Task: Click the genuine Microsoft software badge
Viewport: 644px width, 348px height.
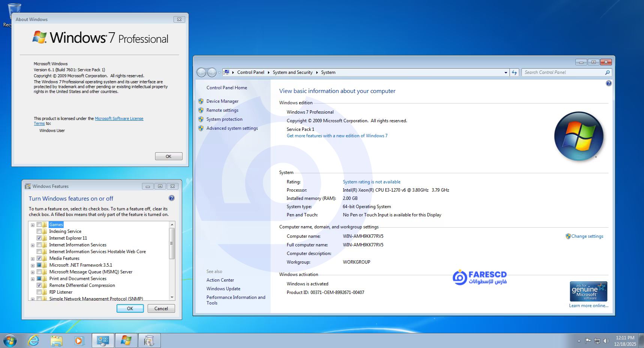Action: tap(588, 291)
